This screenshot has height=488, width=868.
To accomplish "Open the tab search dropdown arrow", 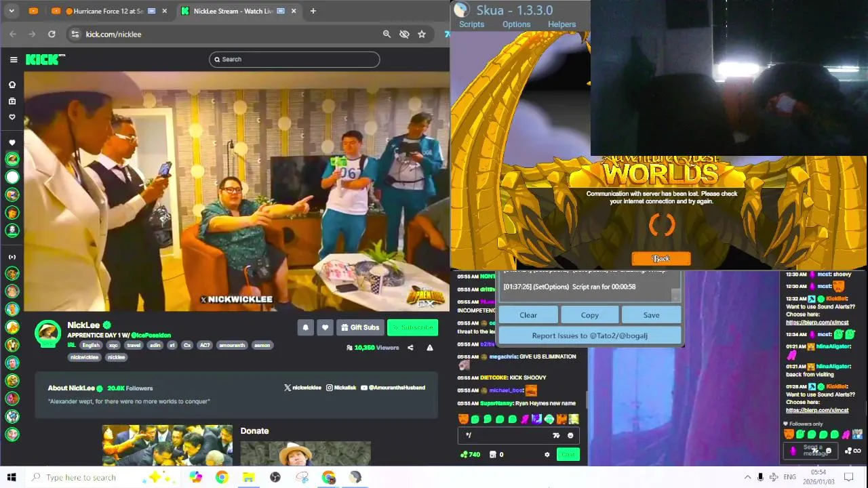I will pos(12,11).
